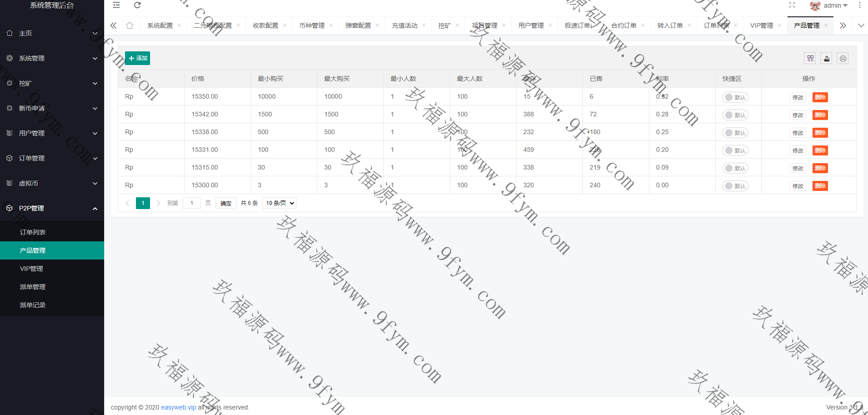Viewport: 868px width, 415px height.
Task: Click the fullscreen toggle icon
Action: click(x=792, y=5)
